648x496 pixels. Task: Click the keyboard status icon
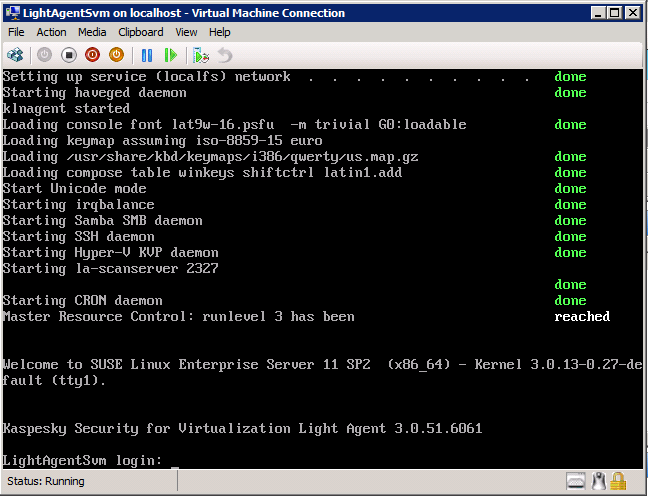point(575,481)
